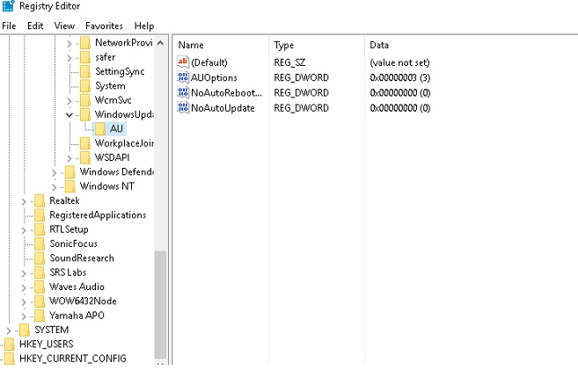Click the REG_SZ type cell
This screenshot has width=578, height=392.
(x=289, y=62)
